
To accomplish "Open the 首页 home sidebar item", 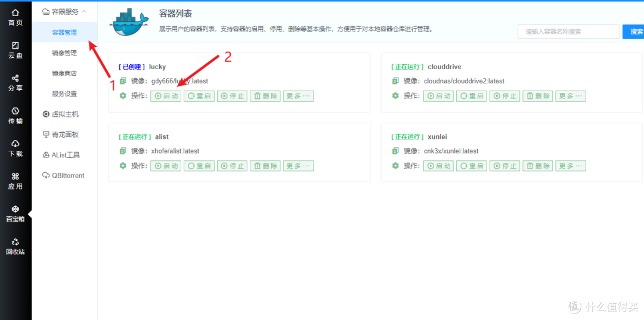I will 16,18.
